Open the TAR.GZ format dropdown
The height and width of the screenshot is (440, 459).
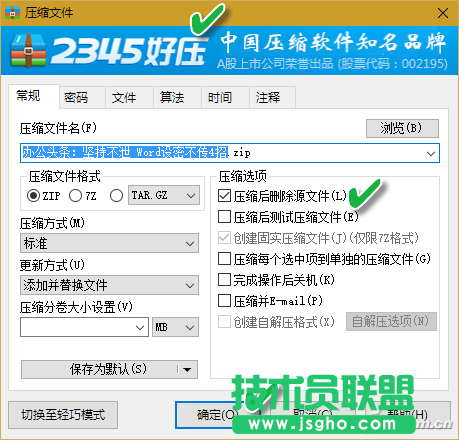(x=164, y=195)
